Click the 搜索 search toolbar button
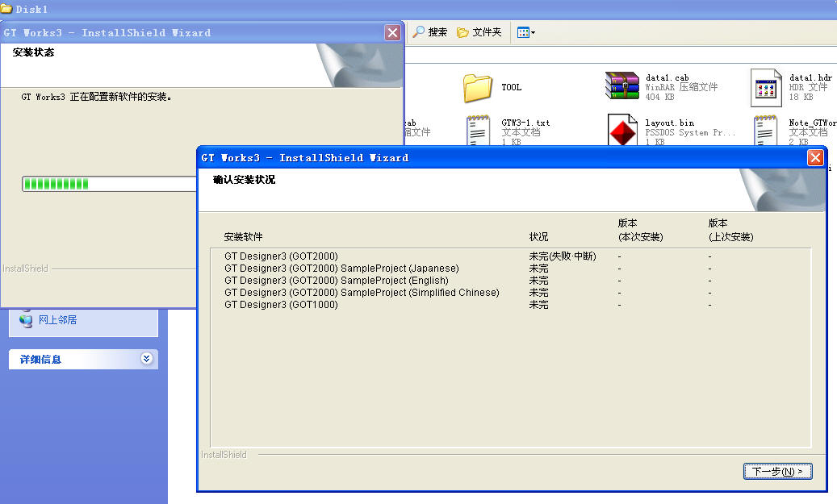The image size is (837, 504). [429, 32]
